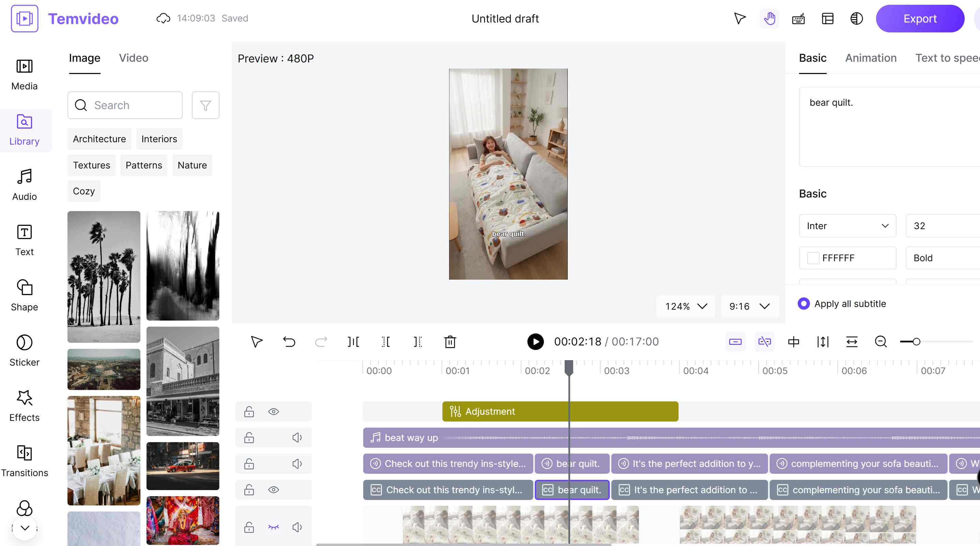Switch to the Video library tab
This screenshot has width=980, height=546.
click(134, 58)
